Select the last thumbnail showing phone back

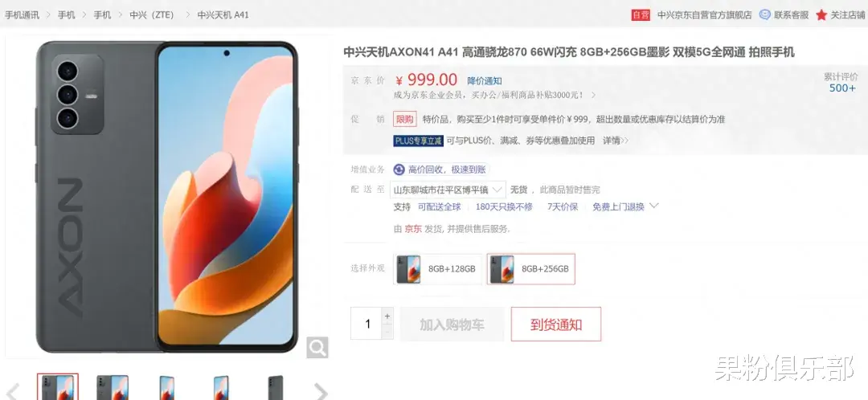pyautogui.click(x=275, y=387)
